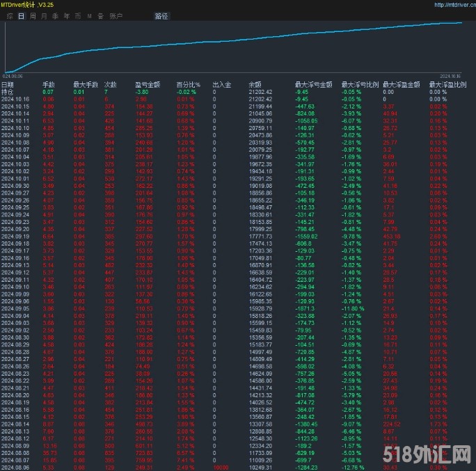Click the M tab in top bar

(89, 15)
